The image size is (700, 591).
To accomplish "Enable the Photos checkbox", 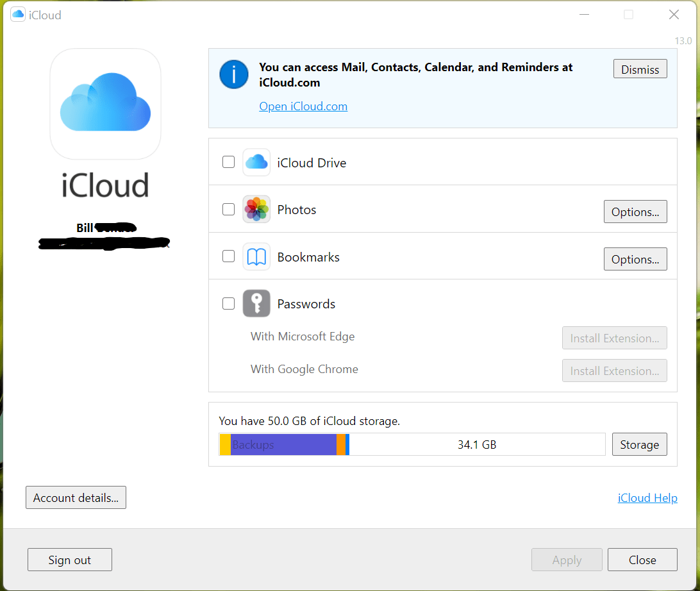I will [228, 210].
